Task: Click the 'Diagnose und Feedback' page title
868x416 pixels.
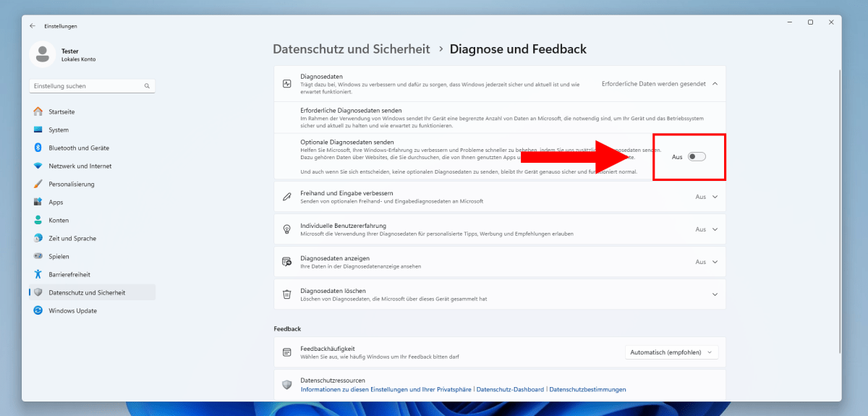Action: pos(518,49)
